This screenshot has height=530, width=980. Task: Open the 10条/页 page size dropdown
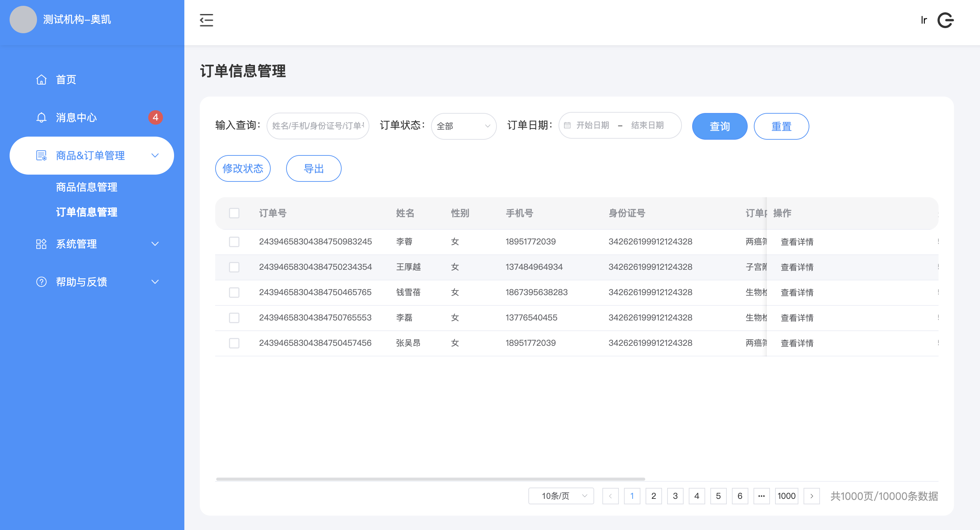[x=561, y=496]
